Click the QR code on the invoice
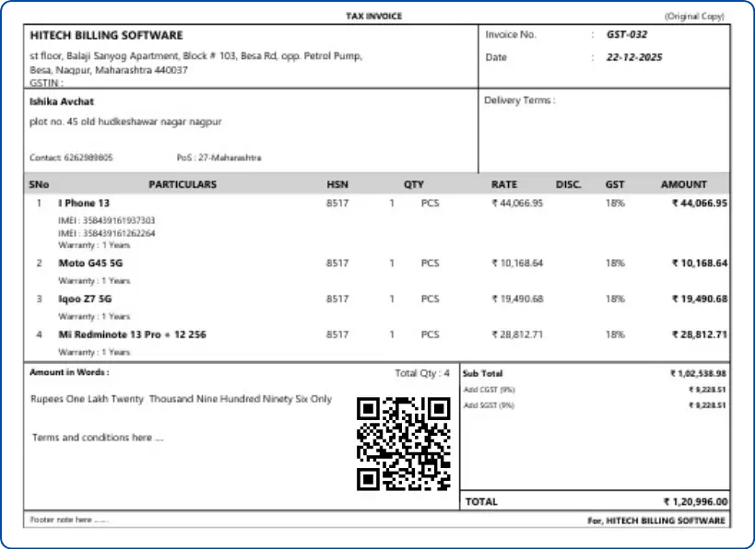 [404, 443]
